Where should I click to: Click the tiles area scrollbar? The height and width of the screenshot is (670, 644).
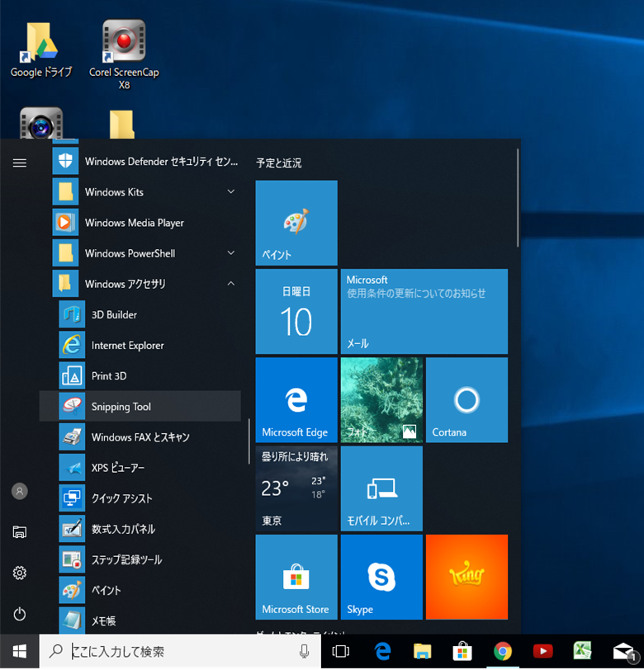[518, 197]
